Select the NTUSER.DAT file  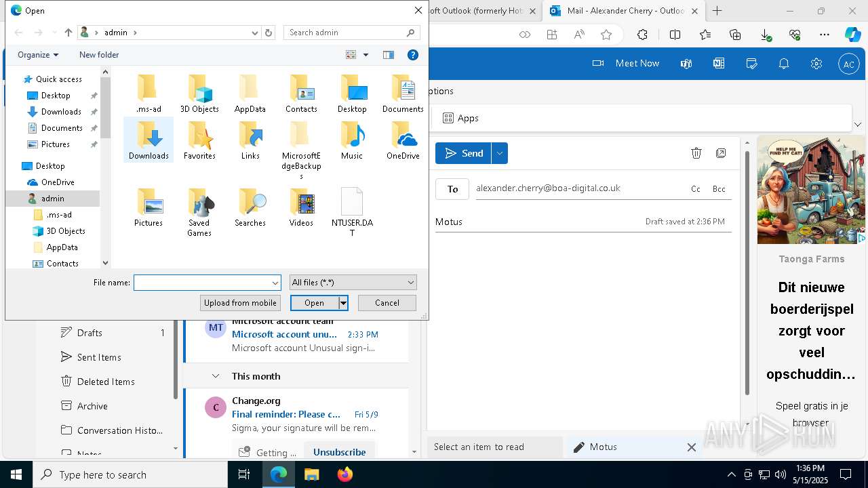point(352,212)
